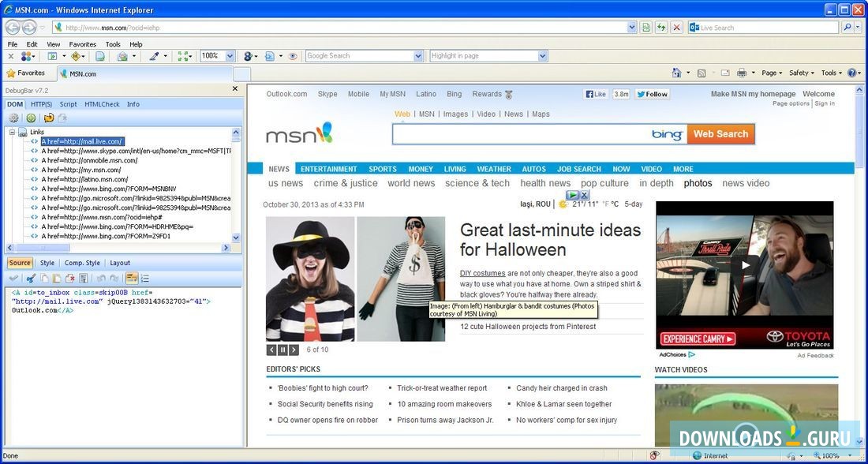Toggle word wrap button in Source toolbar

coord(132,279)
